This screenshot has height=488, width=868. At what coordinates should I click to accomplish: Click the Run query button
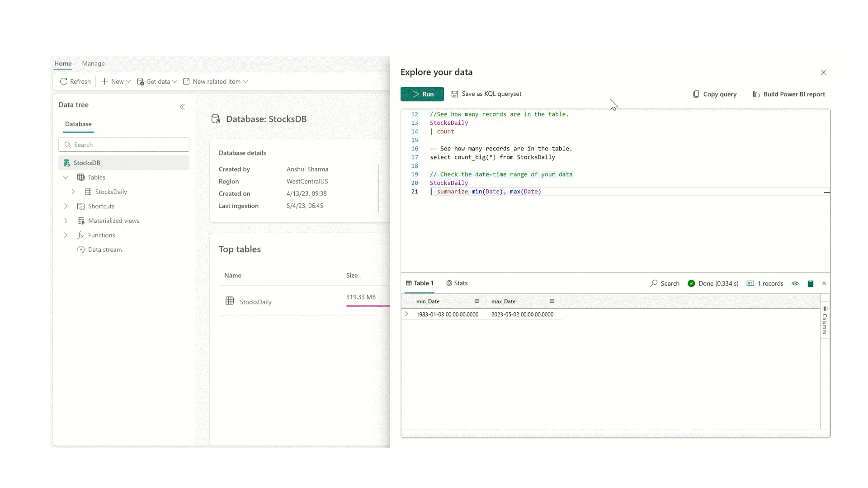pyautogui.click(x=423, y=94)
